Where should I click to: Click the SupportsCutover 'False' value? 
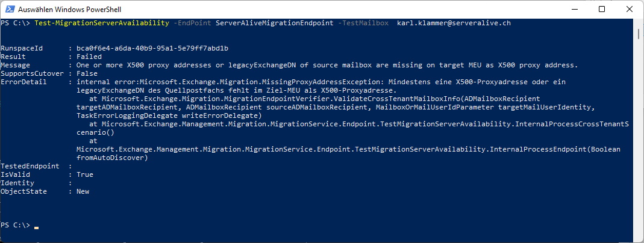(87, 73)
